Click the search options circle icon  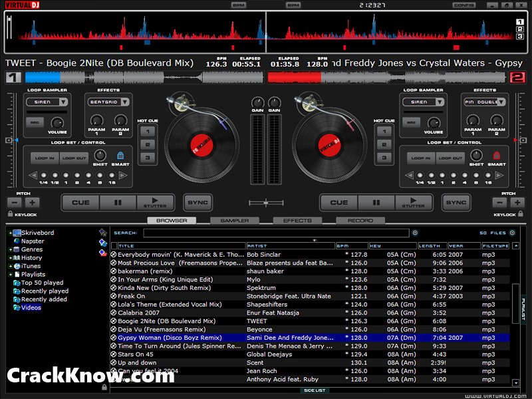pos(415,233)
